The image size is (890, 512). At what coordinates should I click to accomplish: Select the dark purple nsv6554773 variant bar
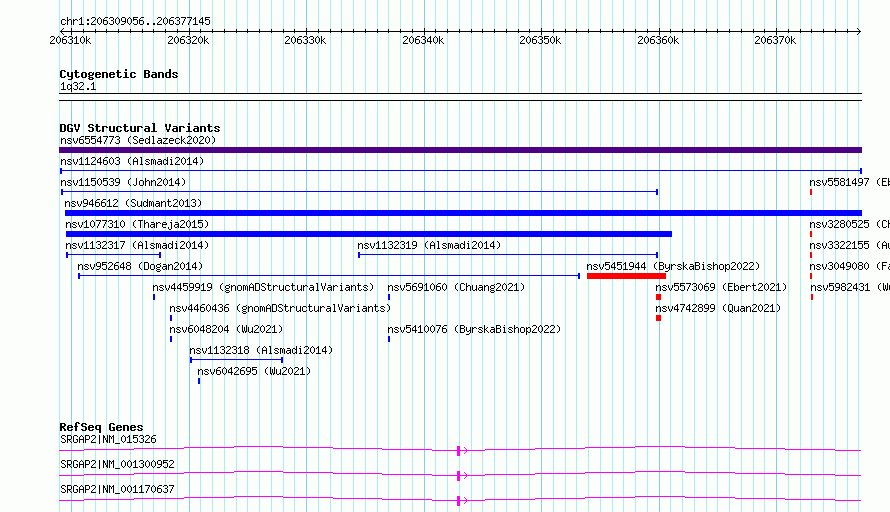pyautogui.click(x=460, y=150)
